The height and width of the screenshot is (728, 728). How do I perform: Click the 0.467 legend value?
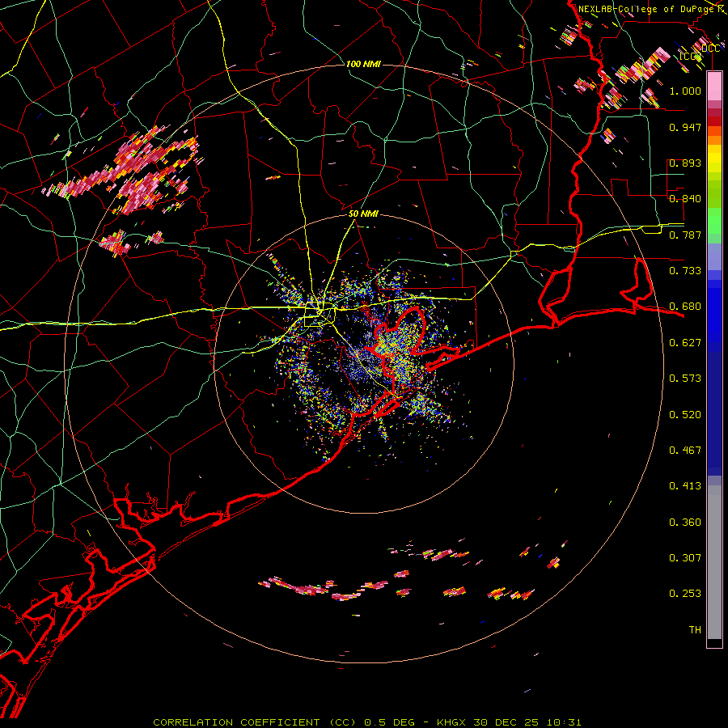685,451
